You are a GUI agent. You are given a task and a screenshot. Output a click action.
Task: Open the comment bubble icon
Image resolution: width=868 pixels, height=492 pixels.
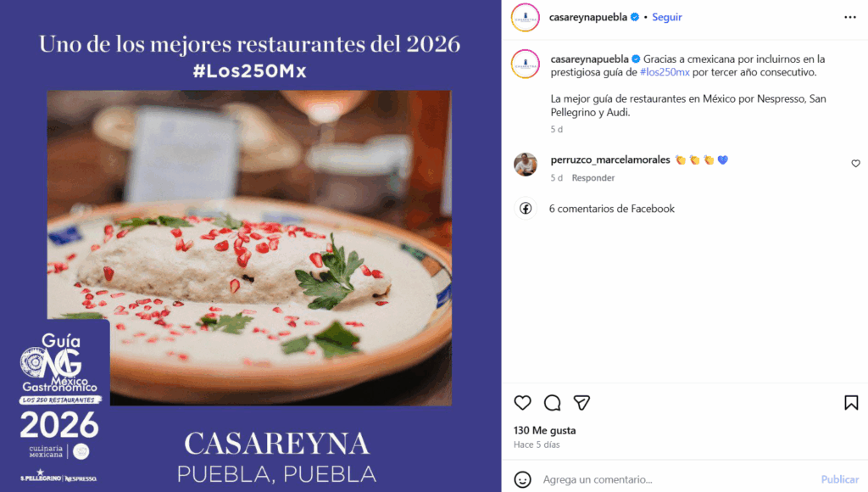[x=552, y=403]
